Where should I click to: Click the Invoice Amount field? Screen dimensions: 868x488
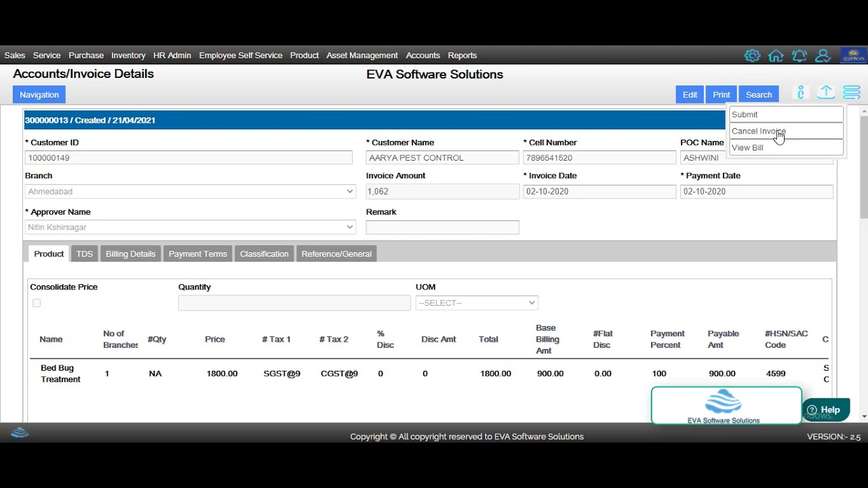(x=442, y=192)
